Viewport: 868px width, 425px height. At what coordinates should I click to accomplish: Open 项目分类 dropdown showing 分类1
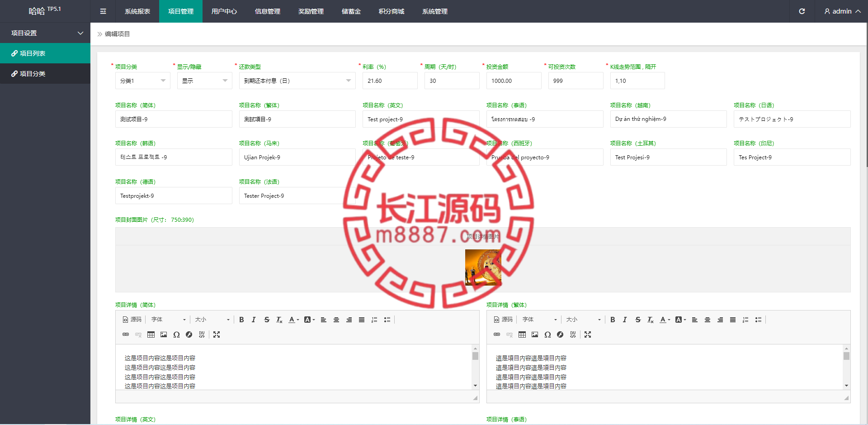click(x=143, y=81)
